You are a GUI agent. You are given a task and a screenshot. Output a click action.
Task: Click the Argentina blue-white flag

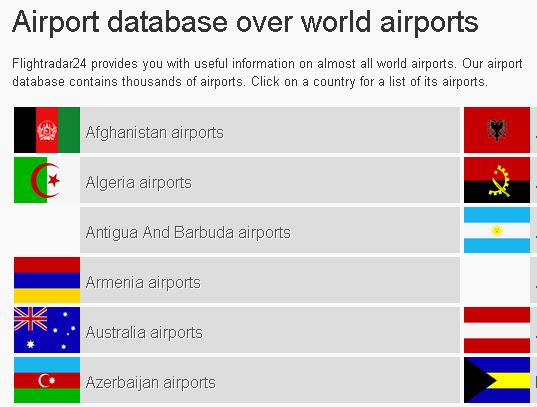point(497,230)
